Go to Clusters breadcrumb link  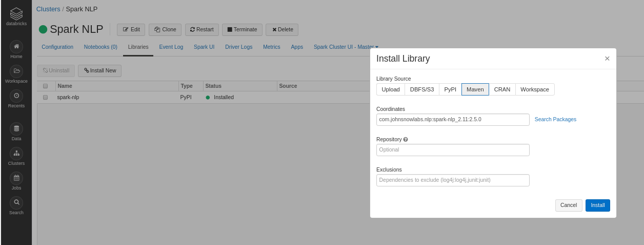click(48, 9)
